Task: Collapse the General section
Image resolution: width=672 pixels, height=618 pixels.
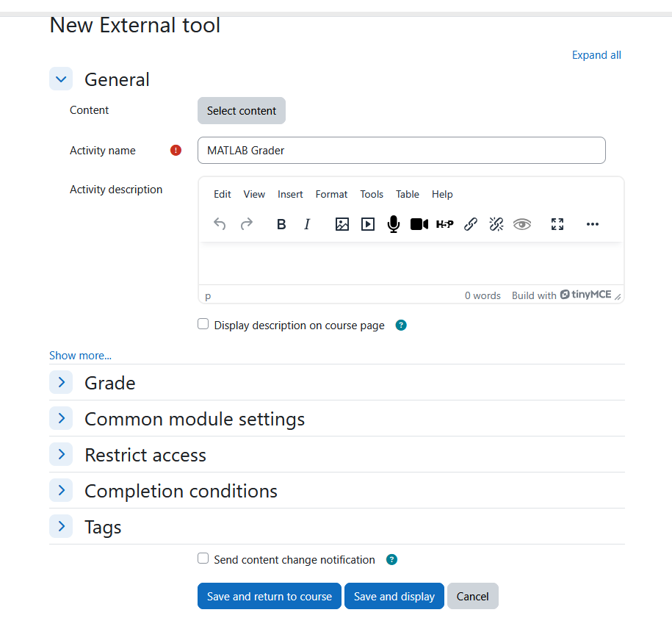Action: (x=61, y=79)
